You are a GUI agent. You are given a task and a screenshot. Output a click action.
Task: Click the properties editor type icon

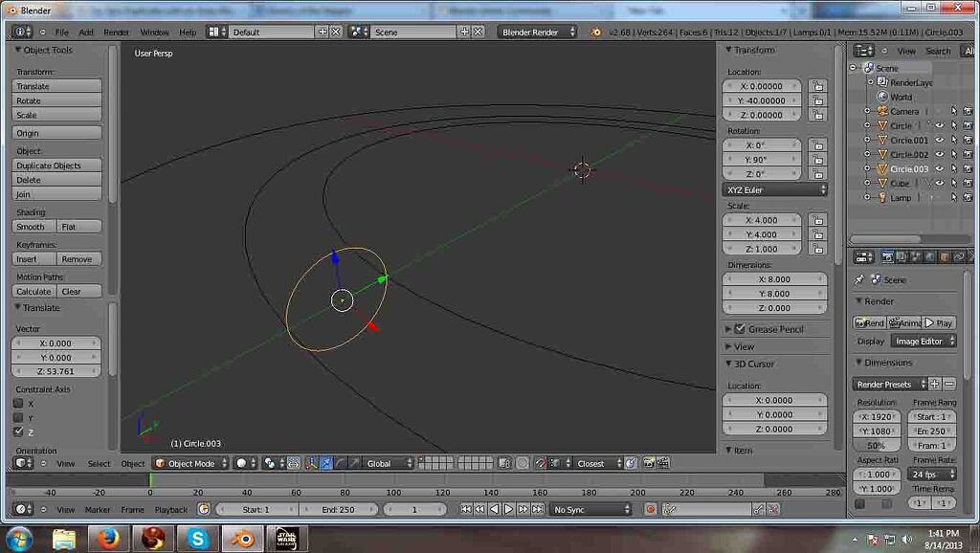pos(862,256)
